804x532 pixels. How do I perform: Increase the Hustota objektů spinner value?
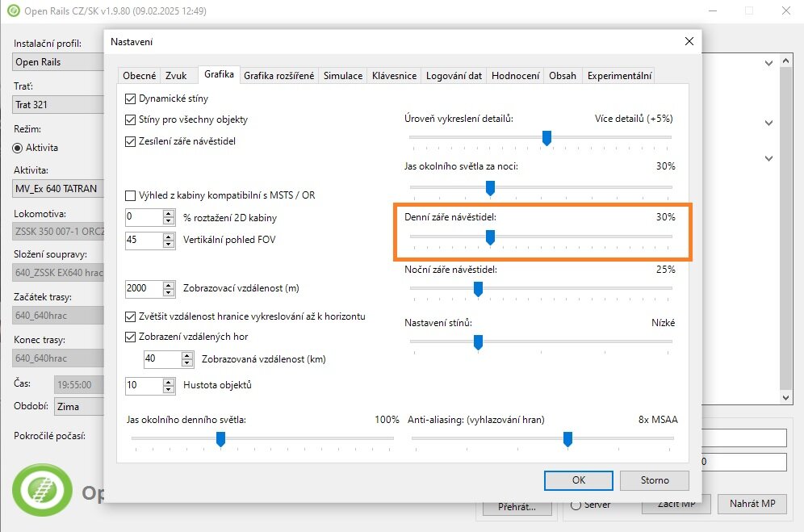tap(168, 381)
